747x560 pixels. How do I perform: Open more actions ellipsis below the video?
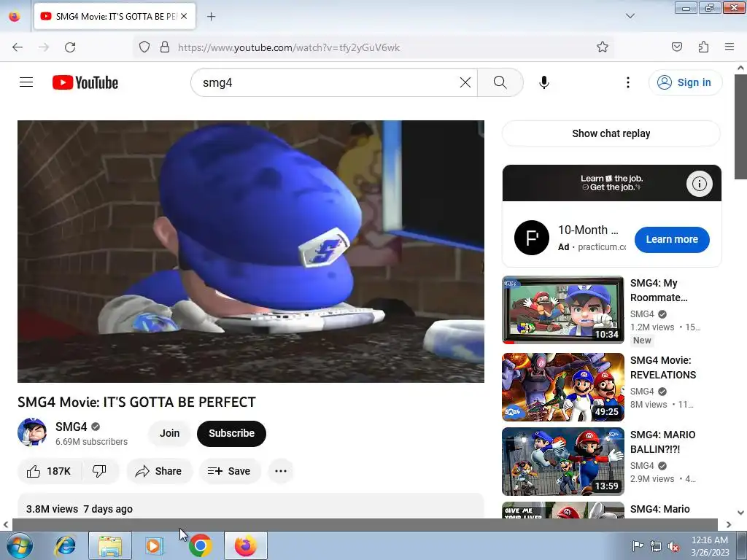click(x=281, y=471)
